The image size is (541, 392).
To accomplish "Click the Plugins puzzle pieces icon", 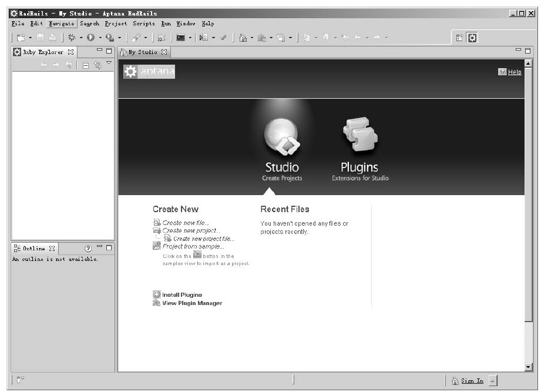I will [359, 135].
